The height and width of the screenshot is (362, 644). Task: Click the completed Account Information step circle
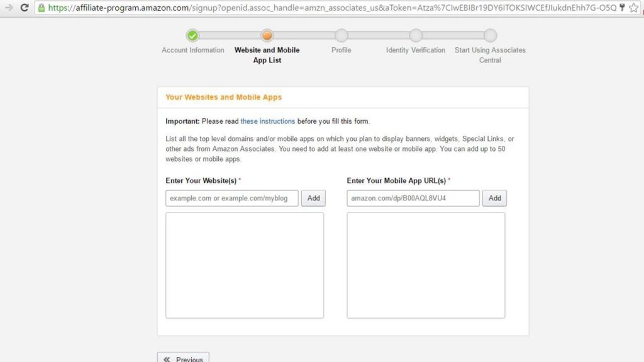coord(192,36)
